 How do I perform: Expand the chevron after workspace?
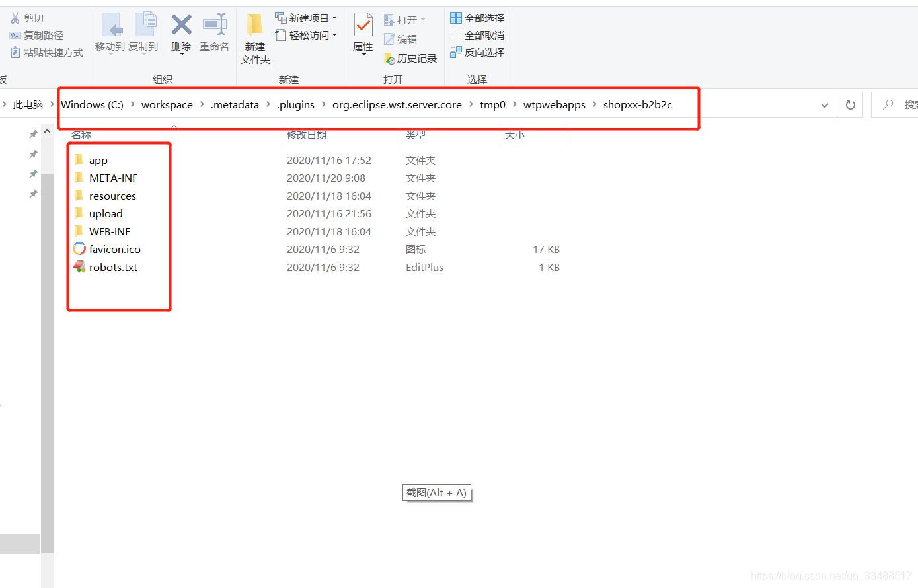click(202, 104)
